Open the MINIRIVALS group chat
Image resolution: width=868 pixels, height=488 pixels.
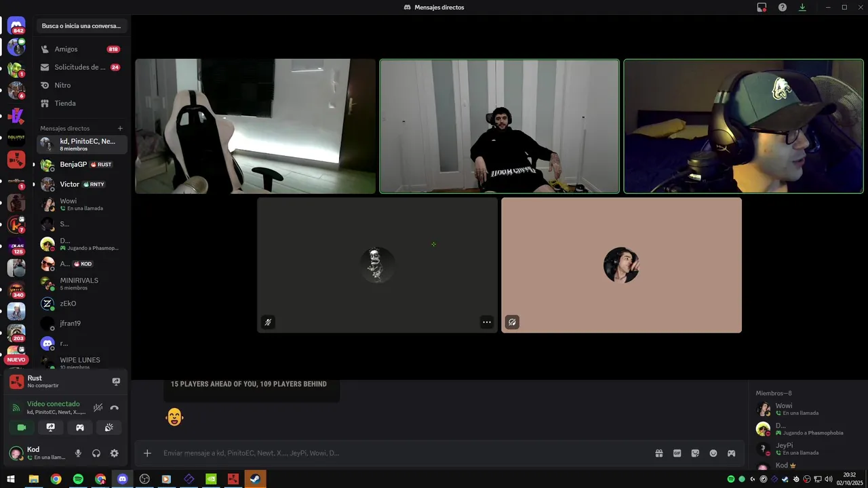point(81,283)
